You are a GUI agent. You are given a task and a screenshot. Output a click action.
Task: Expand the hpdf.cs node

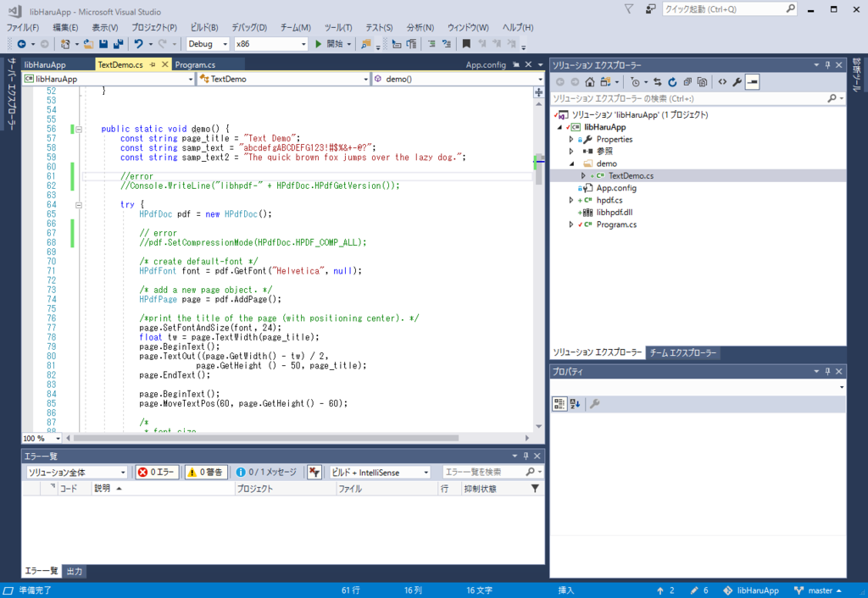click(571, 200)
